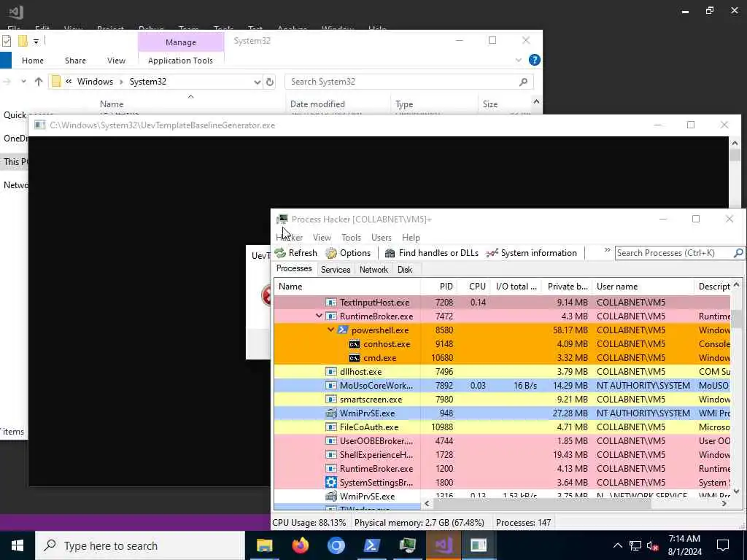Viewport: 747px width, 560px height.
Task: Click PID 10680 of cmd.exe
Action: point(442,357)
